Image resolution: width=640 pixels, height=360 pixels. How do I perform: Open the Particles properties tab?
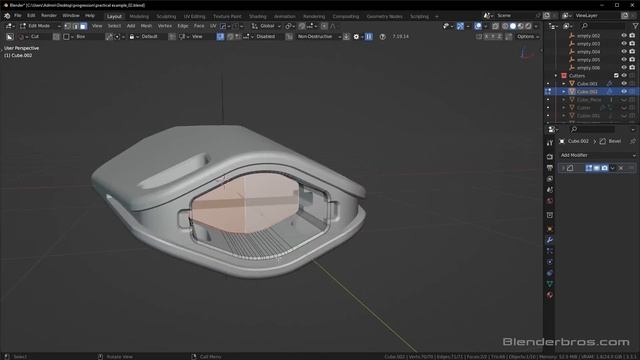(x=550, y=251)
